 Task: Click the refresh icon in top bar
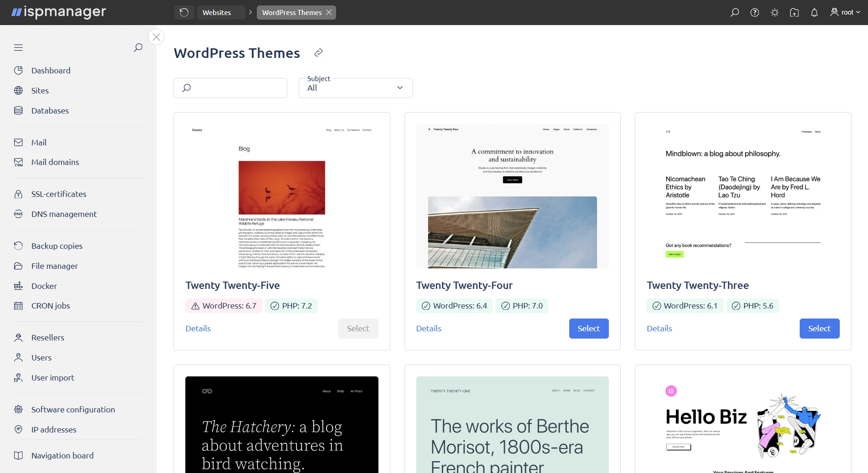(184, 12)
